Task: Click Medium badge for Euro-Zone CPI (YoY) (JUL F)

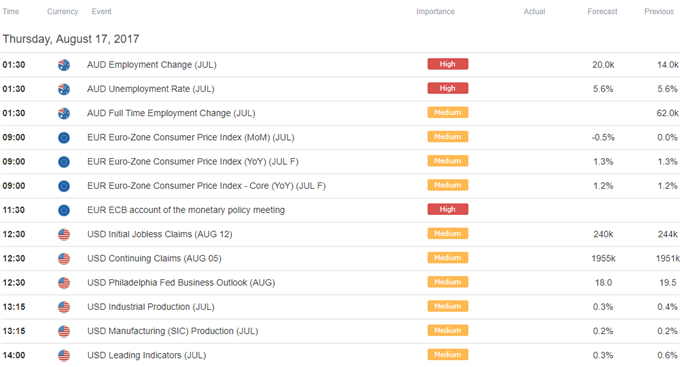Action: point(448,161)
